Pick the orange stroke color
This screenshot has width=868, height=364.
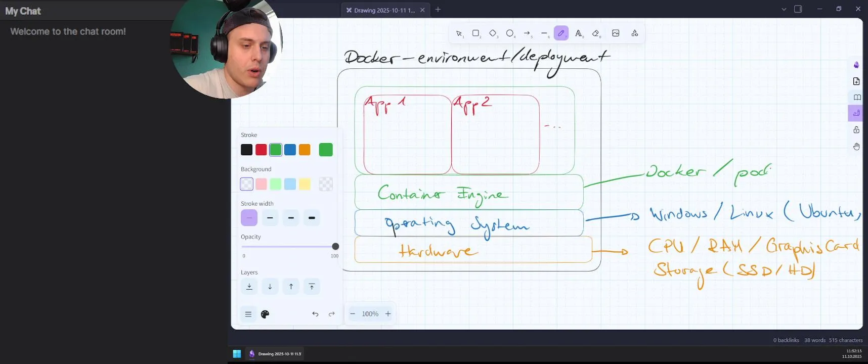tap(305, 150)
